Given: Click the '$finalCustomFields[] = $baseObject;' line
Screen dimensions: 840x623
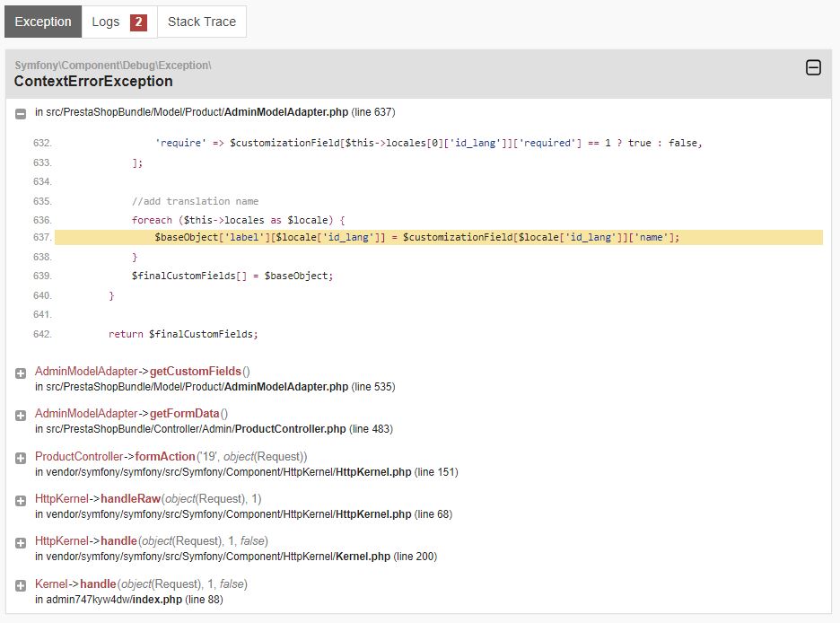Looking at the screenshot, I should (x=232, y=276).
